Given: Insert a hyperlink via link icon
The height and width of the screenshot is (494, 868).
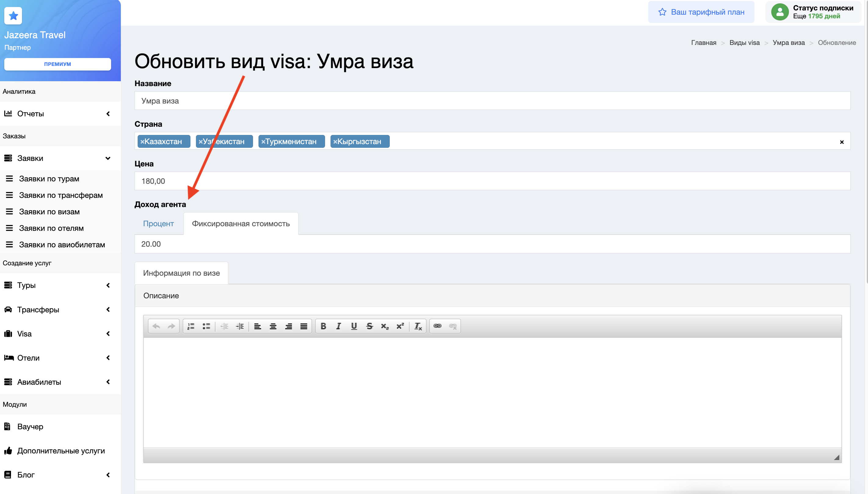Looking at the screenshot, I should [x=437, y=326].
